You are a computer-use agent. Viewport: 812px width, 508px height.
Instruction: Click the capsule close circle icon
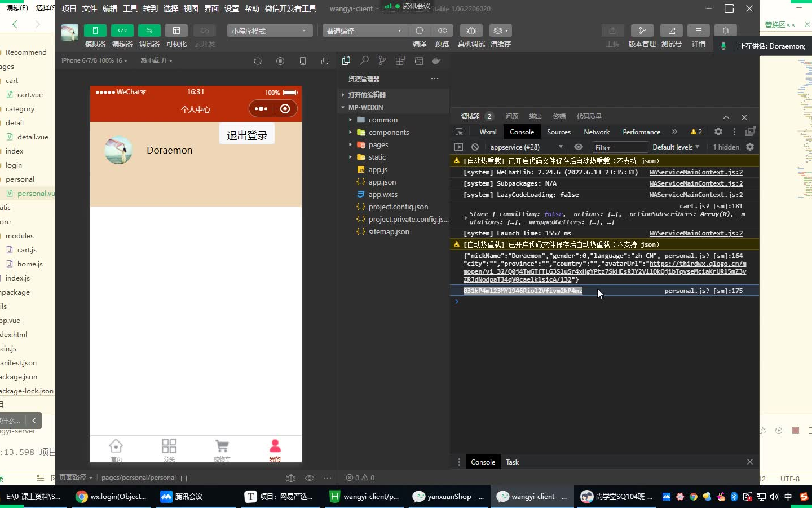(285, 108)
